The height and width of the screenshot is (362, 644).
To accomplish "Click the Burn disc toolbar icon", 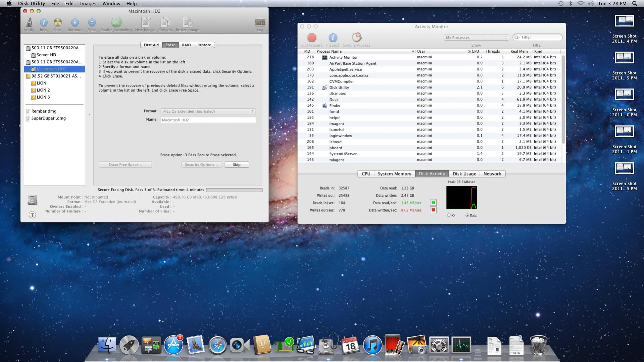I will pos(57,23).
